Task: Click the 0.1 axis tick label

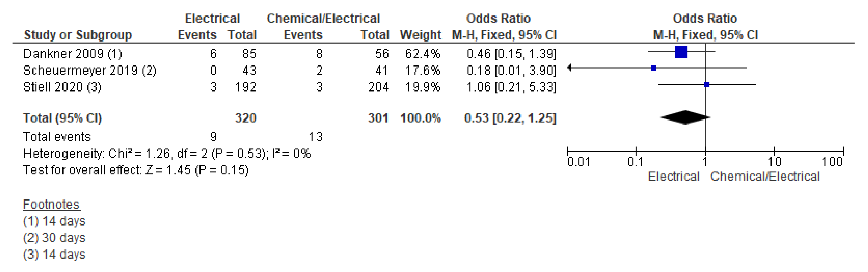Action: [635, 162]
